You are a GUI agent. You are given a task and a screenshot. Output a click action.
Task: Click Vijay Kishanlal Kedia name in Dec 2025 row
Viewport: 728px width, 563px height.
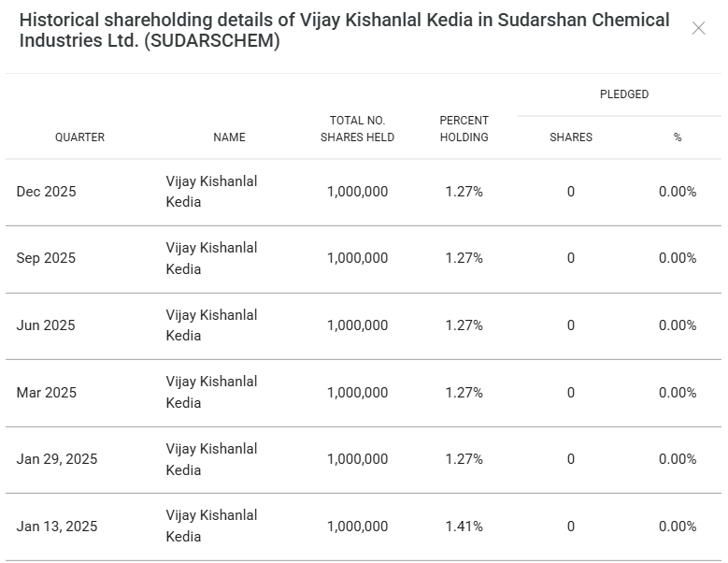point(211,192)
